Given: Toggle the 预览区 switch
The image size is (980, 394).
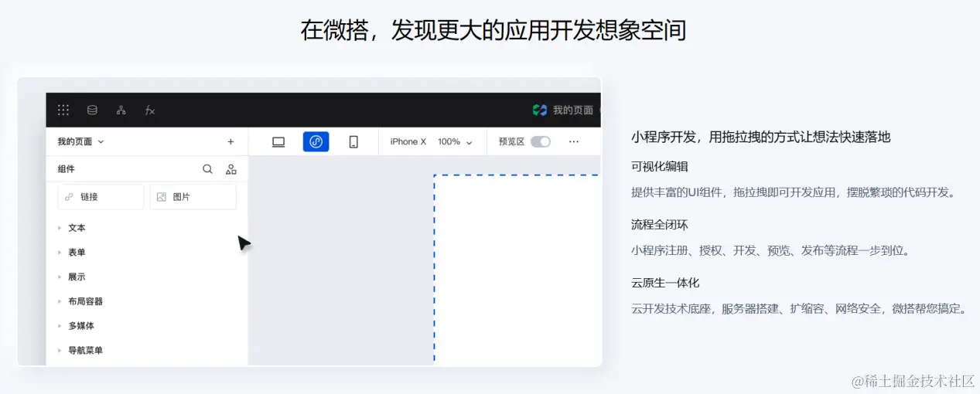Looking at the screenshot, I should (541, 141).
